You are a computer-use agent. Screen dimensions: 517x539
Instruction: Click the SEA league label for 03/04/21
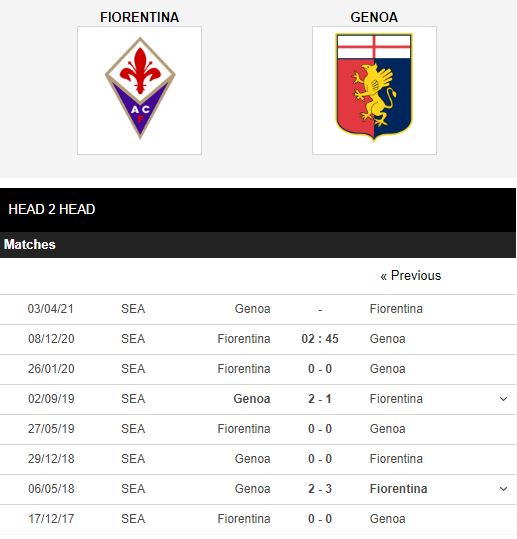(x=133, y=309)
